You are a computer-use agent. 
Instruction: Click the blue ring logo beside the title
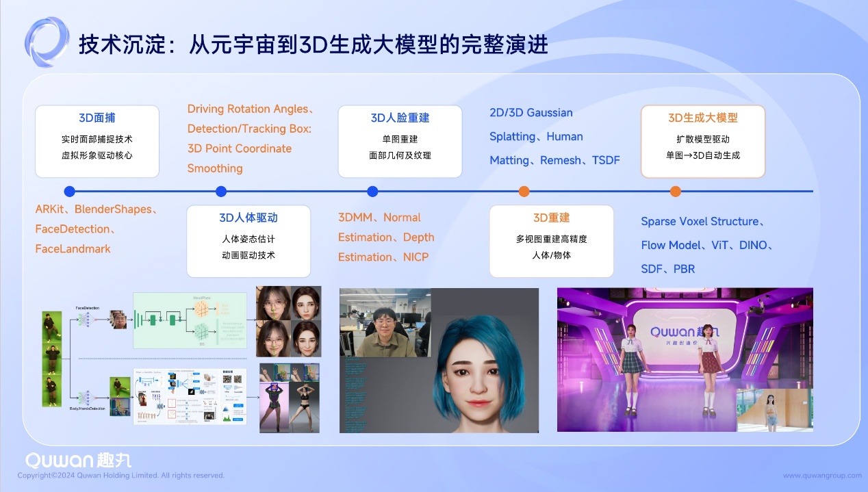(x=46, y=42)
